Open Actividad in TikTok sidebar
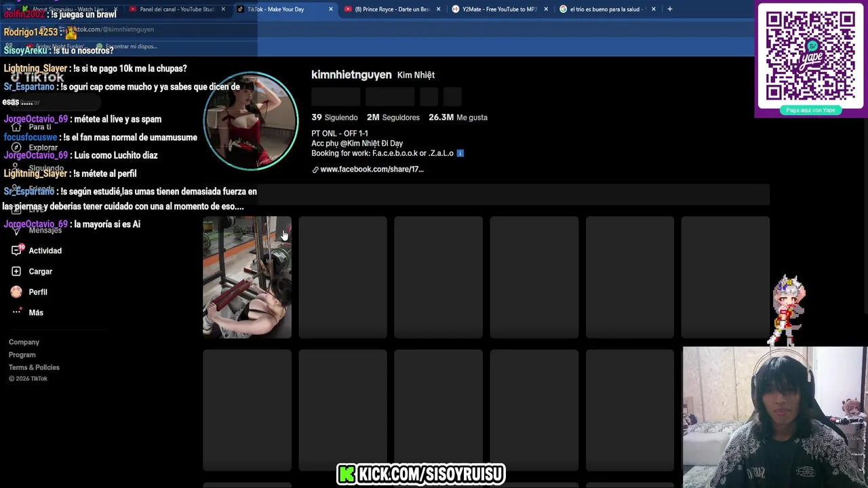The image size is (868, 488). coord(45,251)
